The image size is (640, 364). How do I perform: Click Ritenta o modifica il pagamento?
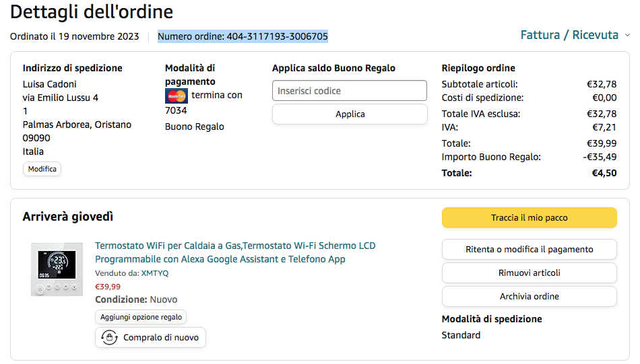click(x=529, y=250)
